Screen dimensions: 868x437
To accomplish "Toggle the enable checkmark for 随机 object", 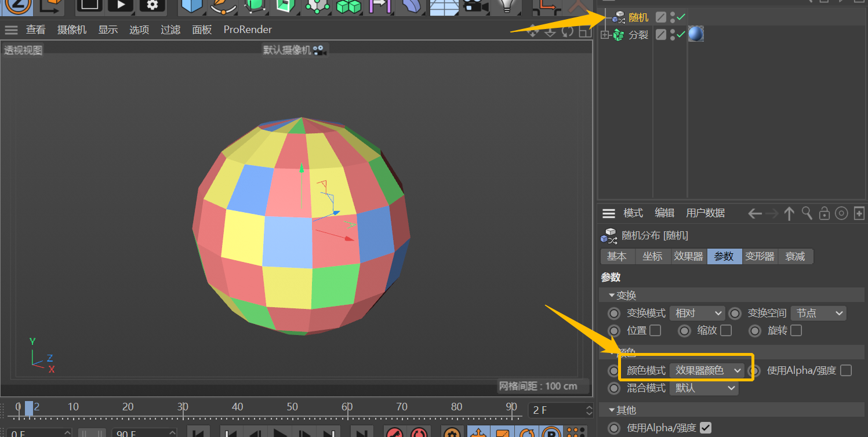I will [x=681, y=17].
